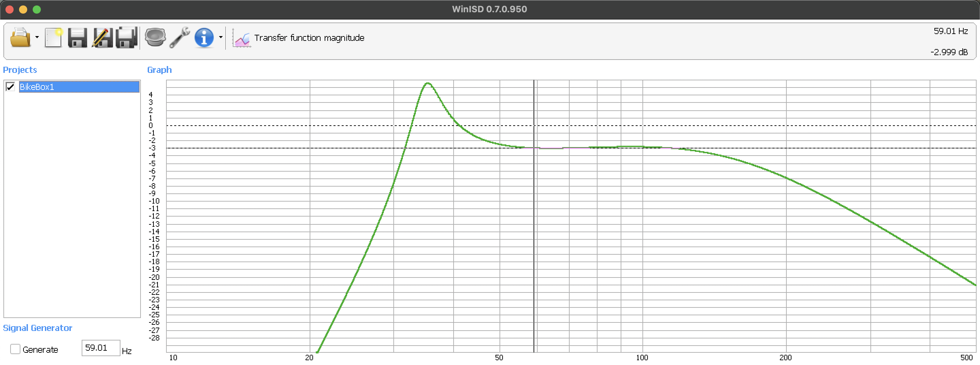This screenshot has width=980, height=365.
Task: Open the info button dropdown arrow
Action: coord(221,38)
